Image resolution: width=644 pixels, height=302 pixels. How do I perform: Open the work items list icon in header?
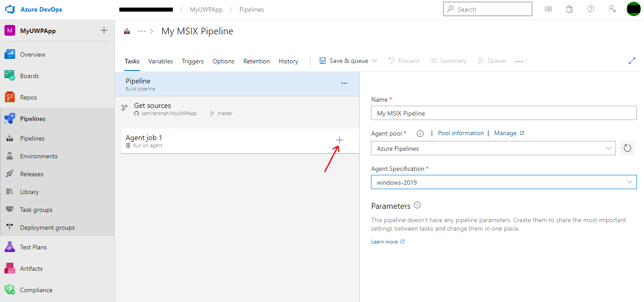point(548,9)
